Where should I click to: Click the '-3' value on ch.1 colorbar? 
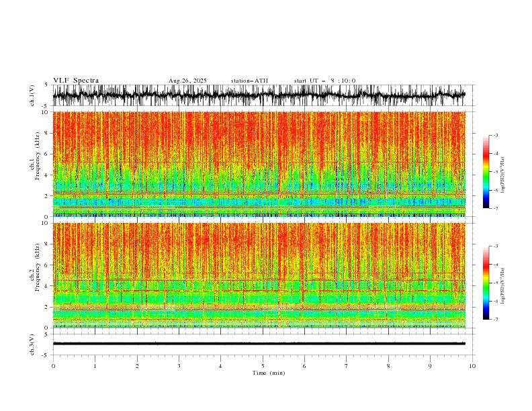click(x=495, y=135)
